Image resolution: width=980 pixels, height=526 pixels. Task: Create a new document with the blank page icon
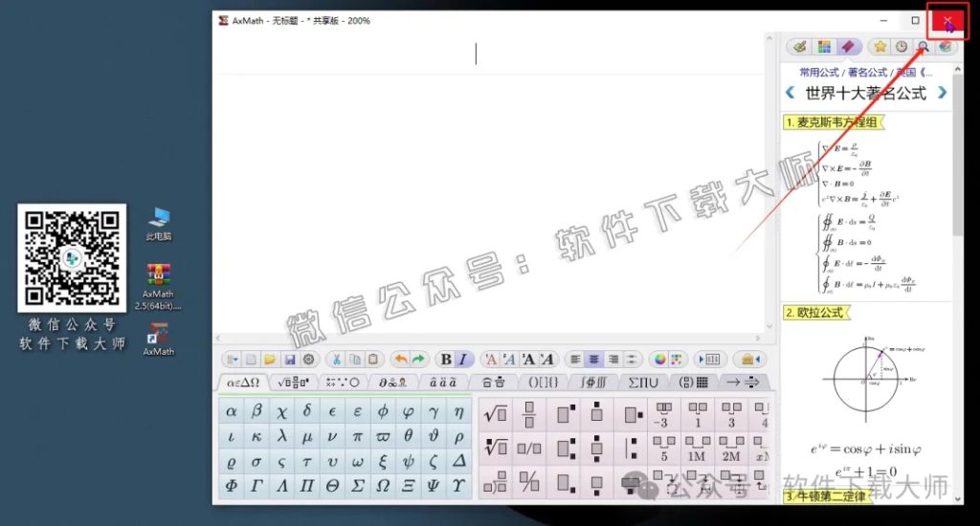coord(251,360)
